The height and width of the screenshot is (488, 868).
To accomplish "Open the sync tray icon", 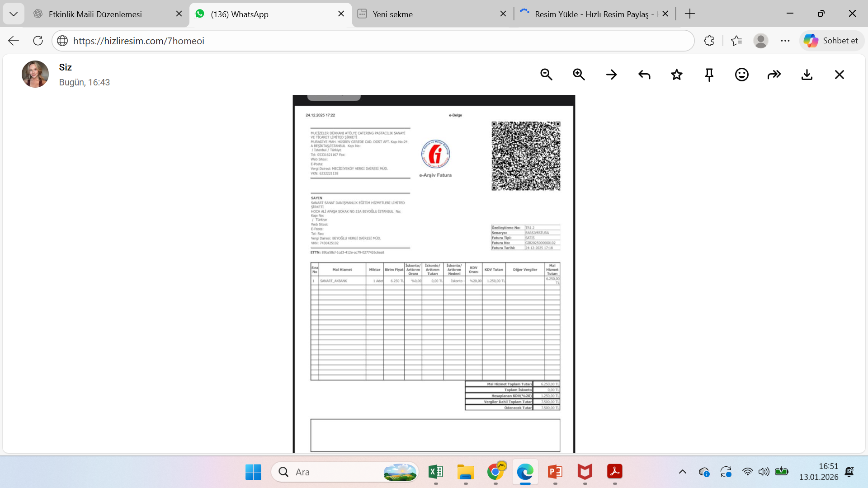I will [x=726, y=472].
